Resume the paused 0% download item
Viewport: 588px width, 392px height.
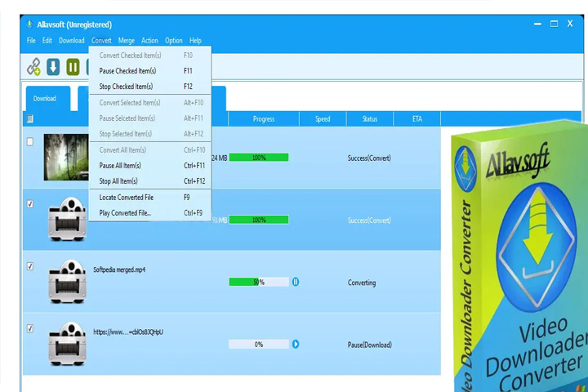[x=296, y=344]
